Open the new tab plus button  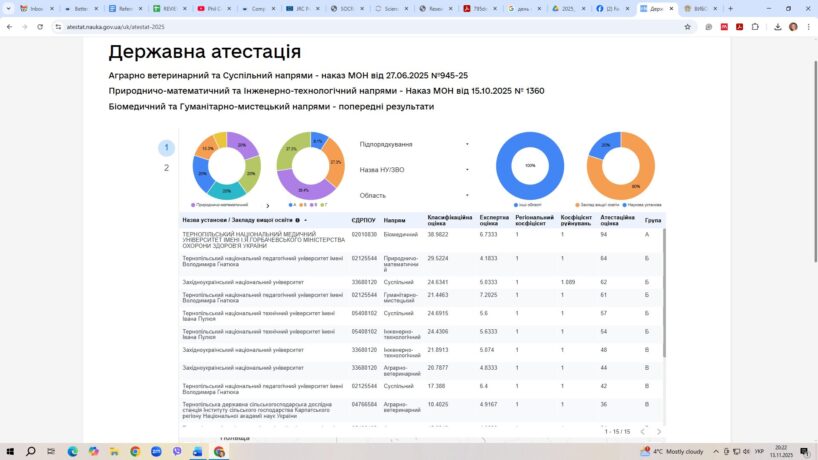(x=730, y=8)
